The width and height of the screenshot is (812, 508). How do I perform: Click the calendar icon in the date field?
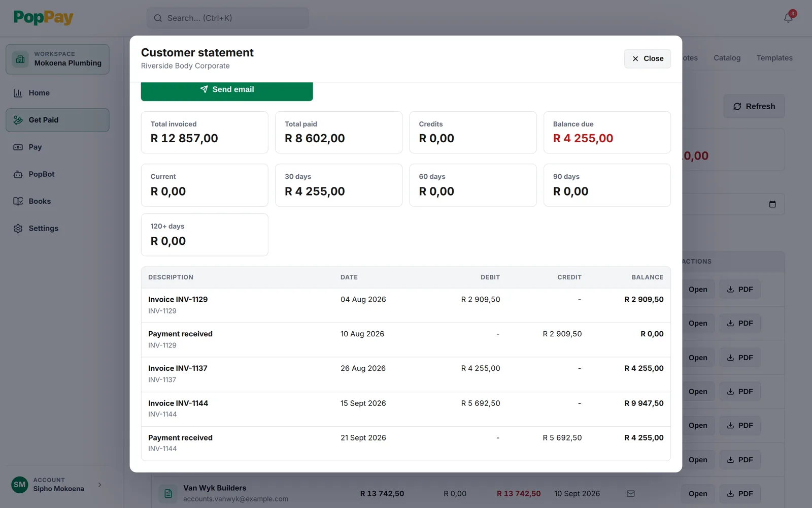coord(772,204)
